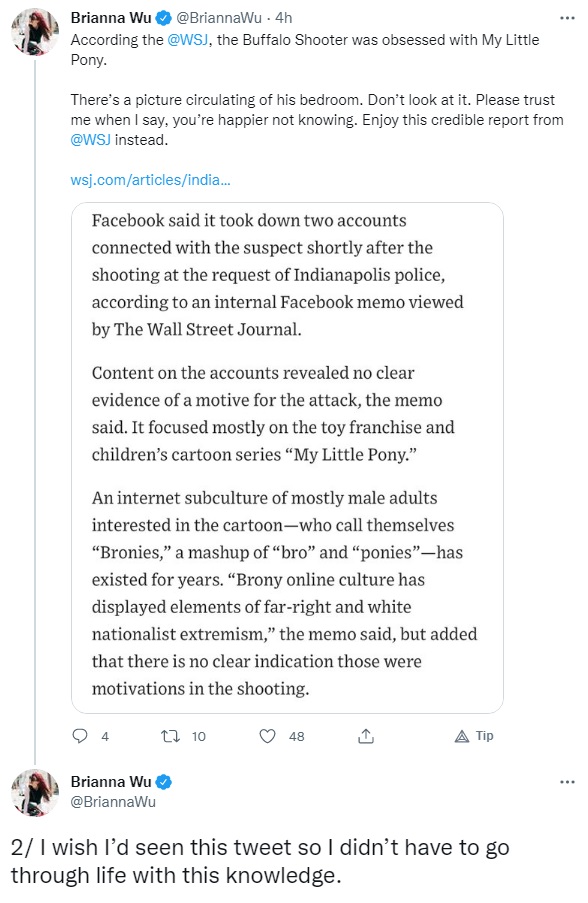Open the first @WSJ mention link
The height and width of the screenshot is (903, 588).
point(188,40)
